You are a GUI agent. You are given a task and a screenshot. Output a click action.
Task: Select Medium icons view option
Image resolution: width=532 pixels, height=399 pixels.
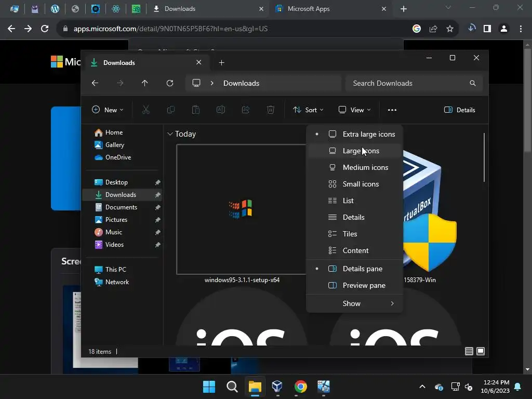[354, 167]
